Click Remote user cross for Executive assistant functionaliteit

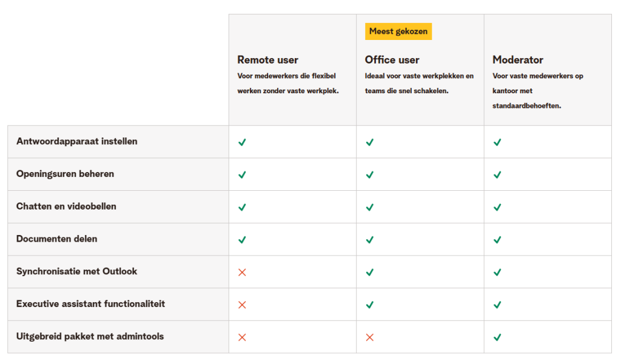pyautogui.click(x=242, y=305)
